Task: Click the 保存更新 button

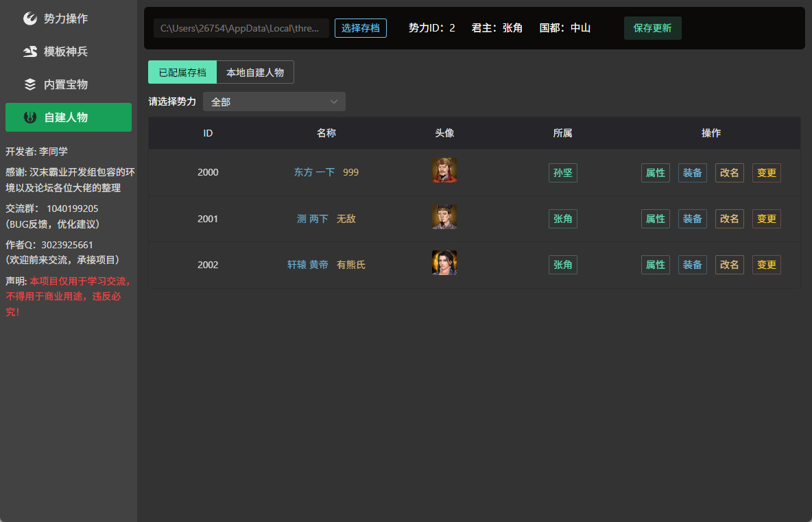Action: pyautogui.click(x=652, y=28)
